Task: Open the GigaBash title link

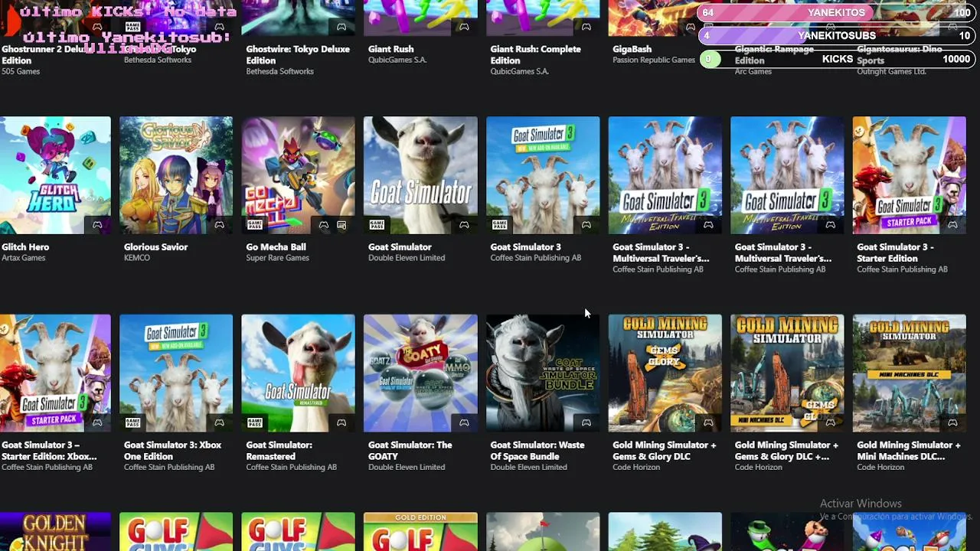Action: click(x=632, y=49)
